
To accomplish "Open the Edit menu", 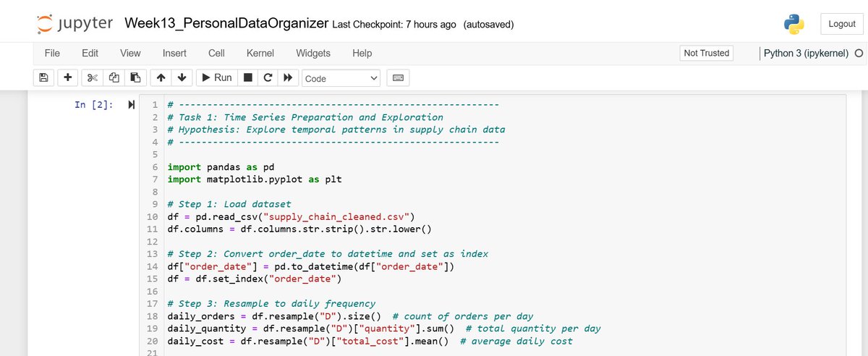I will [x=90, y=54].
